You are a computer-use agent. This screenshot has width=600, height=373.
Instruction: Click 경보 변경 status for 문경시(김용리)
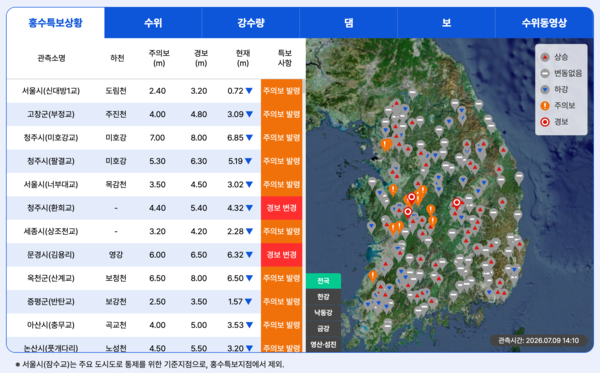click(282, 255)
